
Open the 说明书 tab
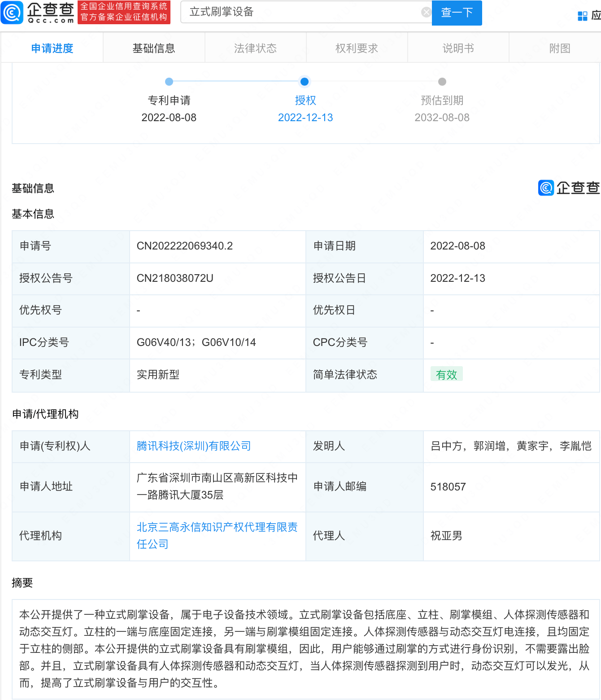pos(458,48)
